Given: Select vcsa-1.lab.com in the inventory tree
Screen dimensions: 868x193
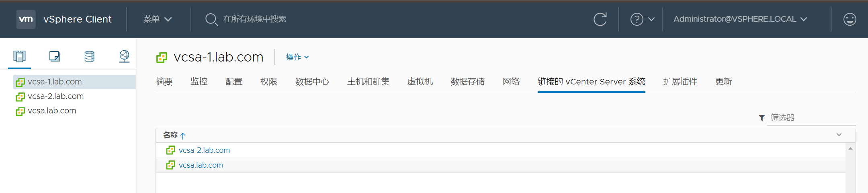Looking at the screenshot, I should point(55,82).
